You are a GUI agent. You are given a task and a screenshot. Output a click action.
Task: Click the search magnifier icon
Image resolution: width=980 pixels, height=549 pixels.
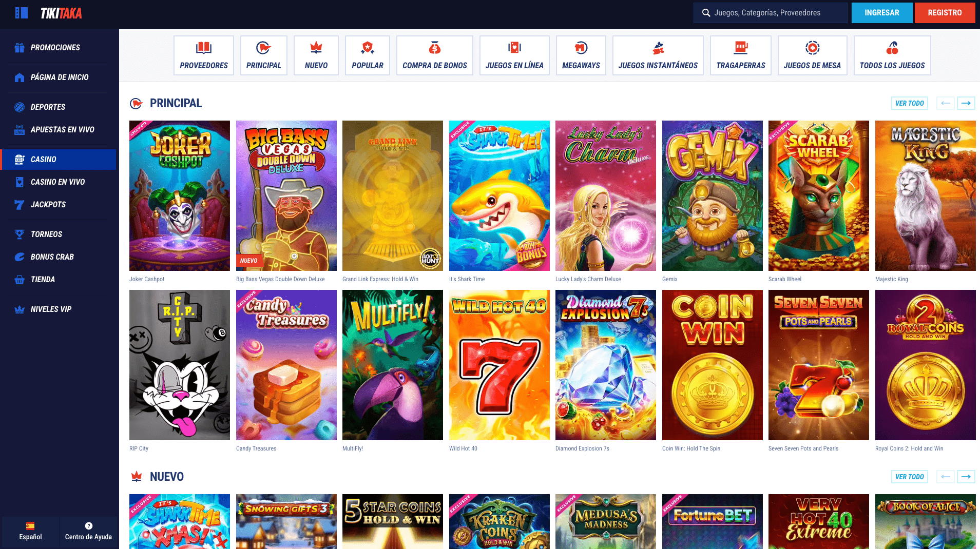[706, 13]
